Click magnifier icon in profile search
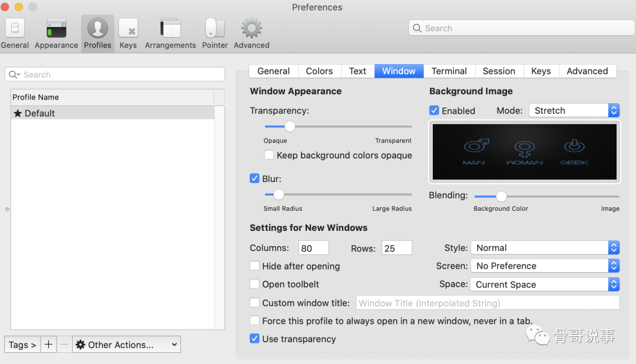 pyautogui.click(x=14, y=75)
